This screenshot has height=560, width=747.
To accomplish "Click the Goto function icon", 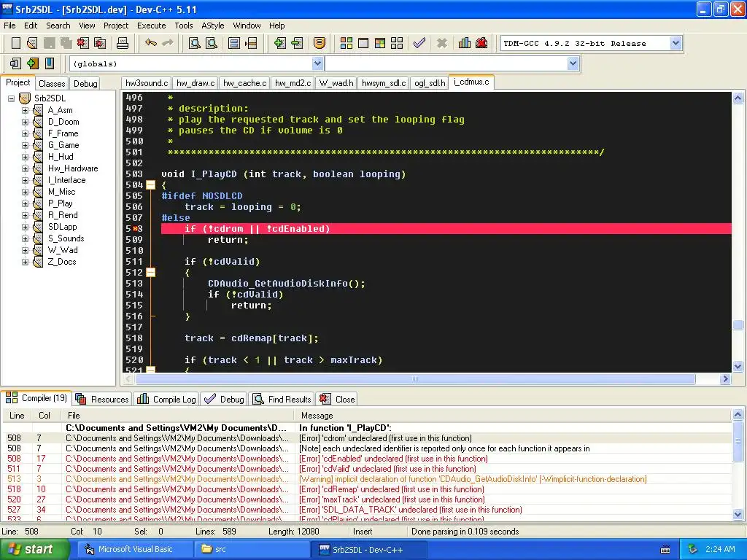I will (234, 43).
